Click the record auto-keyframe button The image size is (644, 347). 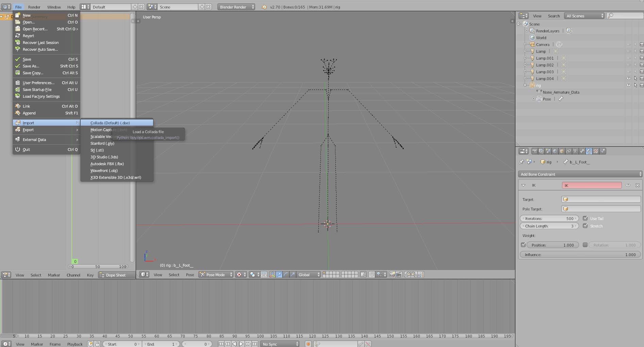coord(308,344)
